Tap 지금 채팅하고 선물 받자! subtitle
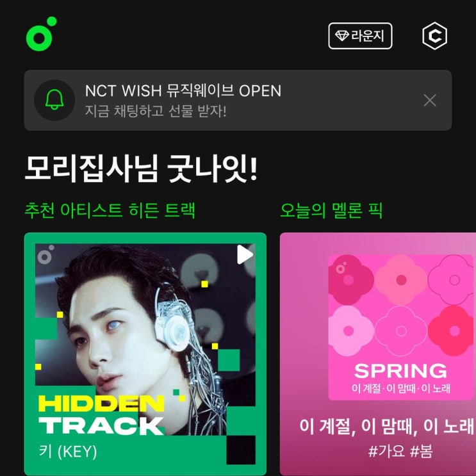Screen dimensions: 476x476 coord(156,111)
